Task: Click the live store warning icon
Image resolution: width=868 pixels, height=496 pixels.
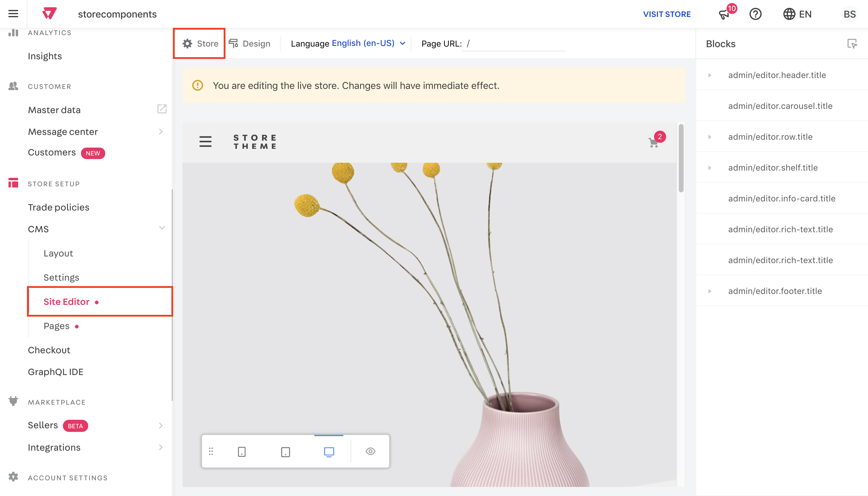Action: tap(197, 86)
